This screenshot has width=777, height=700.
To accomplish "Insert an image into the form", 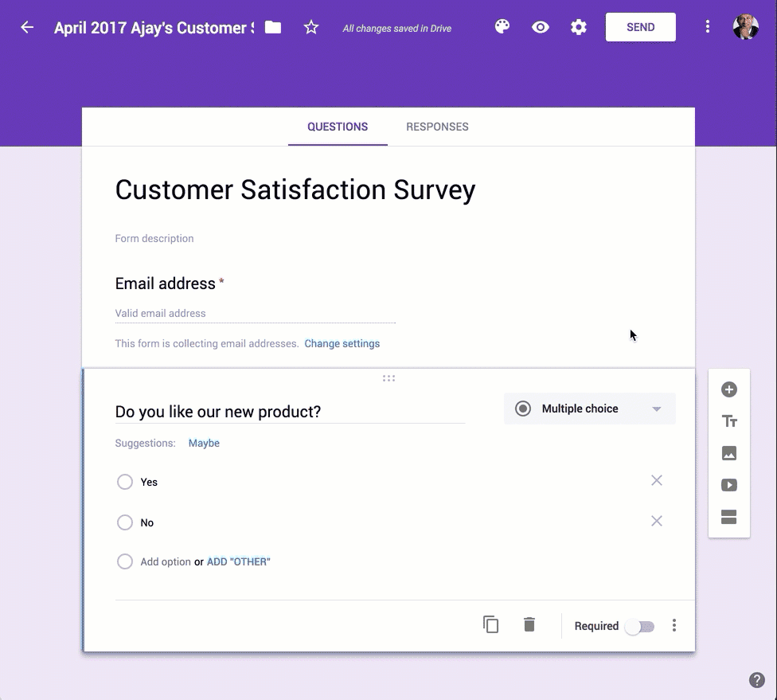I will [728, 453].
